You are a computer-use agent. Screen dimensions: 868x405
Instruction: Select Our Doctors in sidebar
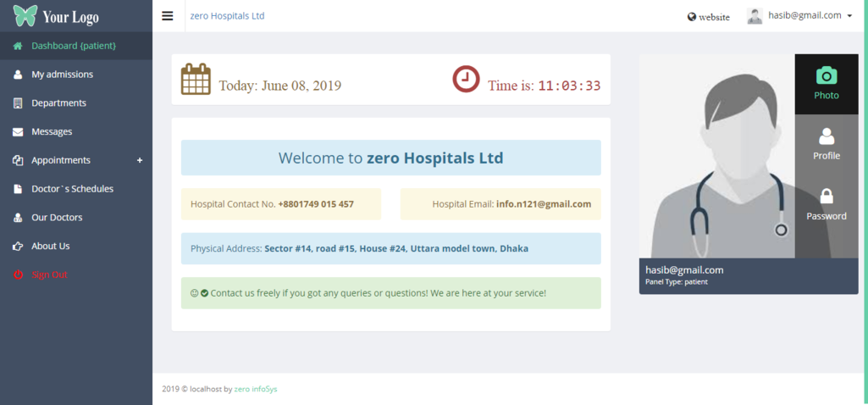coord(57,218)
